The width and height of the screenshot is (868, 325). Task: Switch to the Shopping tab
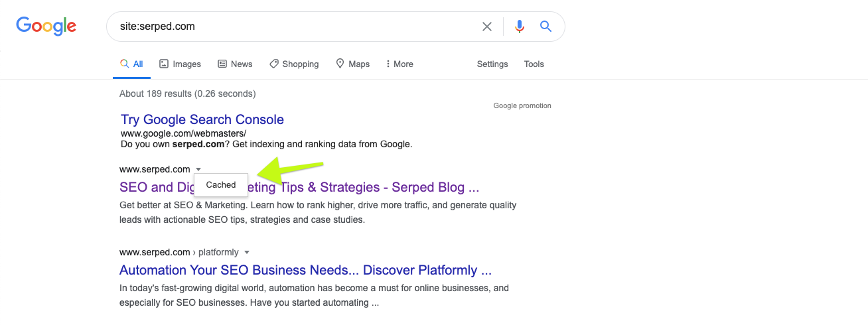[x=294, y=64]
